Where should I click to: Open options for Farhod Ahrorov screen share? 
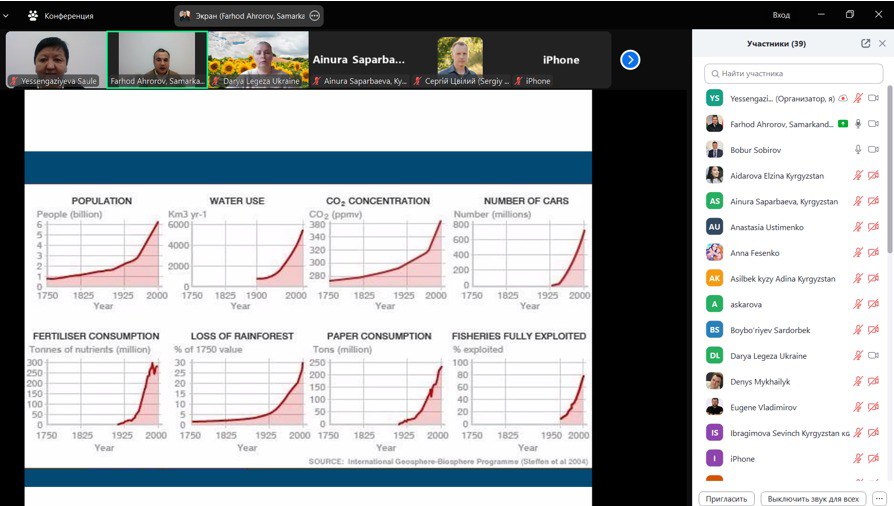point(315,16)
